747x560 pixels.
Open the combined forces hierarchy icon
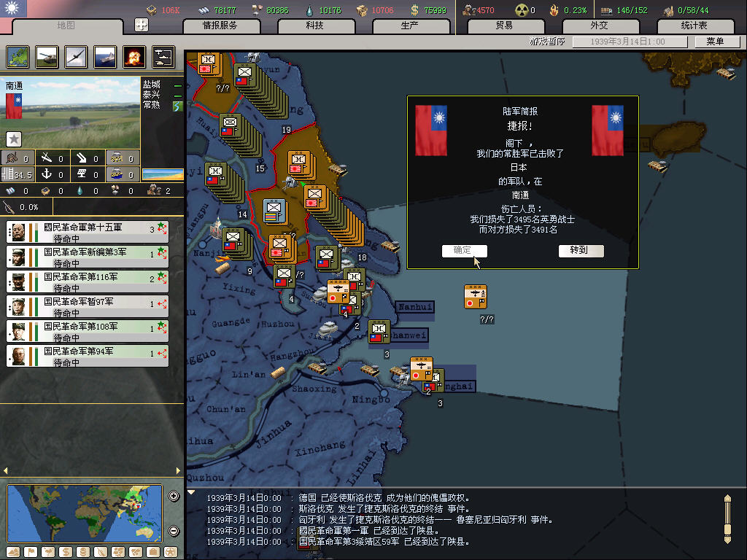coord(163,57)
